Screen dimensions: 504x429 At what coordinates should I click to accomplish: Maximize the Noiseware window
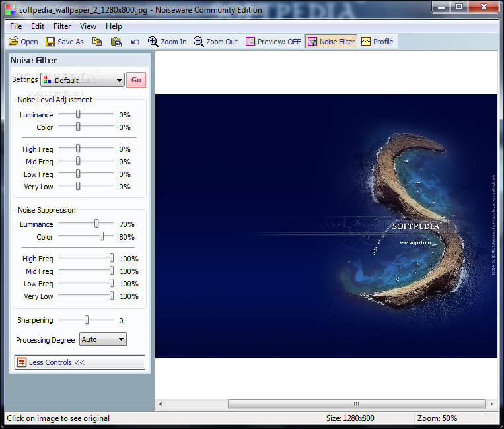pos(459,7)
